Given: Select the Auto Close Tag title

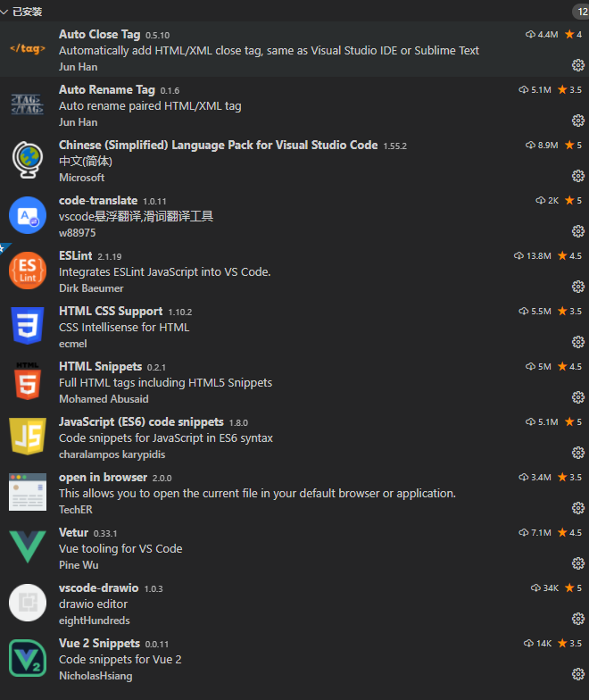Looking at the screenshot, I should click(100, 34).
